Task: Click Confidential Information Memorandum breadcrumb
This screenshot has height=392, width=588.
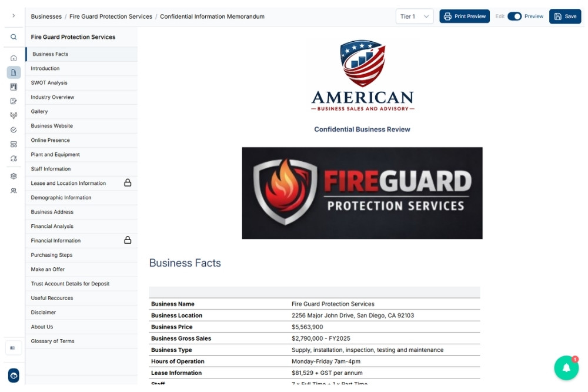Action: pos(212,16)
